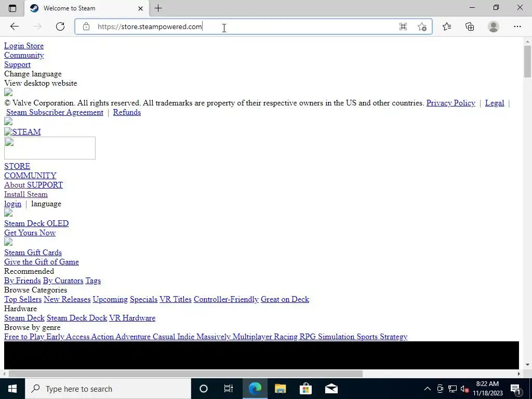Open By Curators recommendations
532x399 pixels.
click(63, 281)
